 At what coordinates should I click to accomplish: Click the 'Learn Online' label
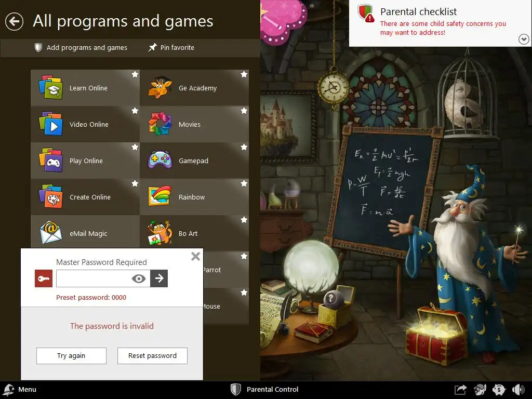[88, 88]
